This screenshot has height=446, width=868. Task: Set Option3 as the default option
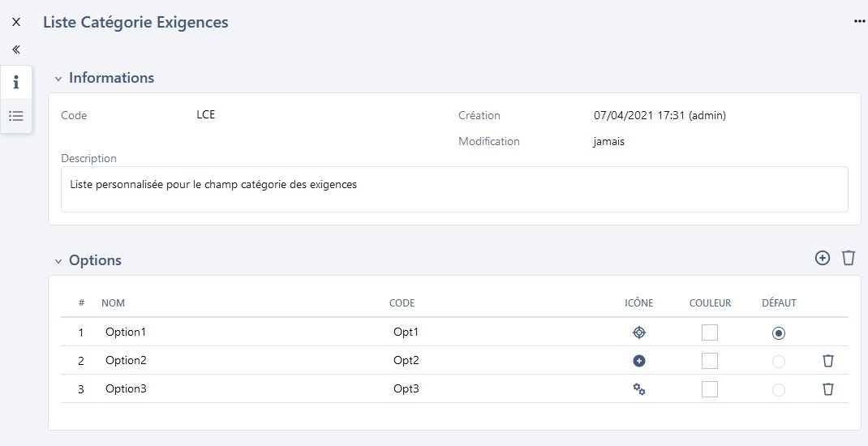tap(779, 389)
